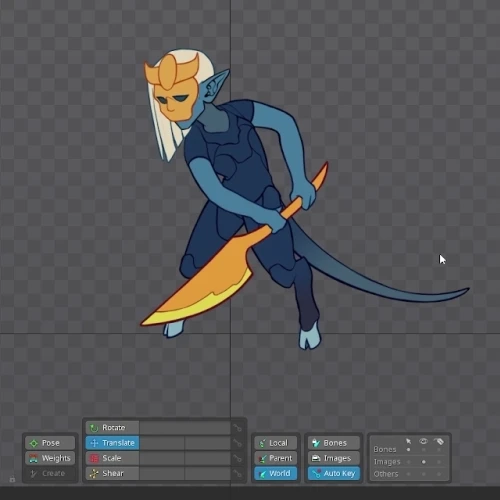Click the key icon beside Translate
The image size is (500, 500).
tap(237, 443)
